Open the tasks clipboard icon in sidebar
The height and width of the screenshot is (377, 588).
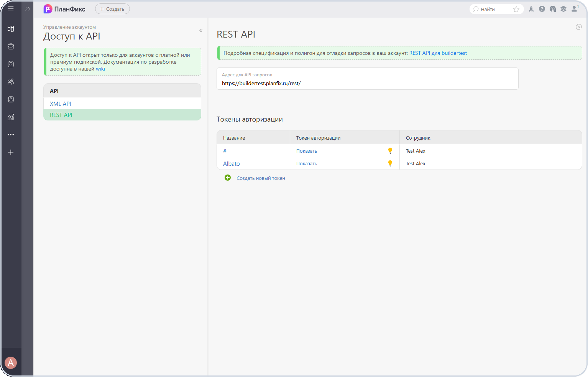(x=11, y=64)
